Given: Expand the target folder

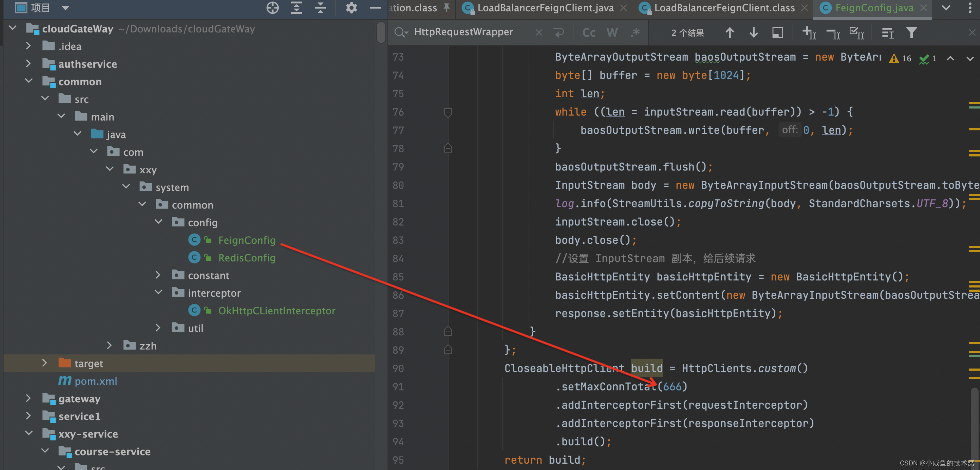Looking at the screenshot, I should coord(44,363).
